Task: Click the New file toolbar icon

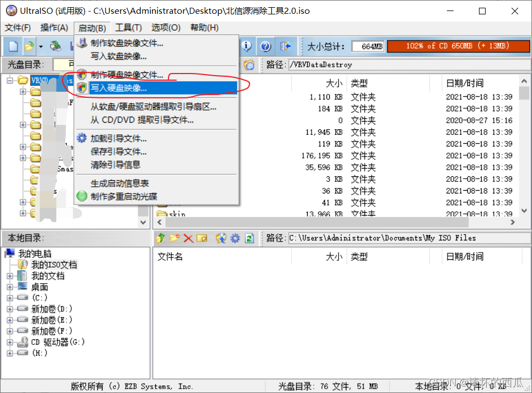Action: (x=13, y=46)
